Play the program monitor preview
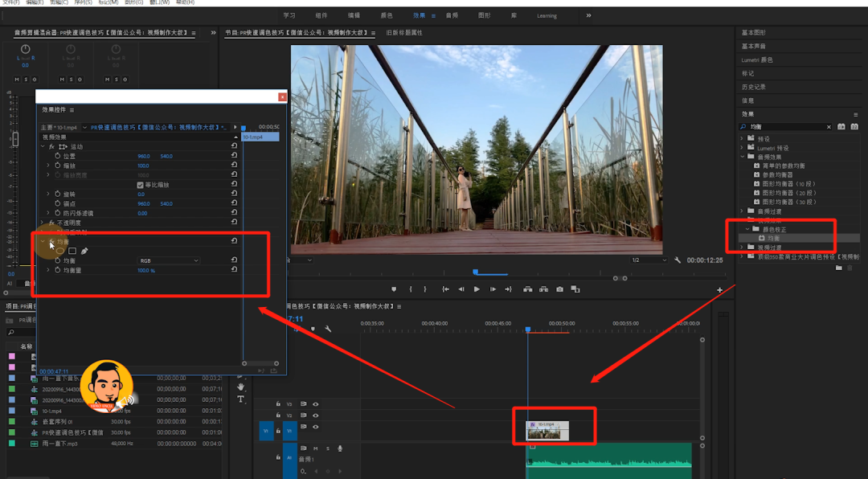Screen dimensions: 868x479 (x=477, y=289)
